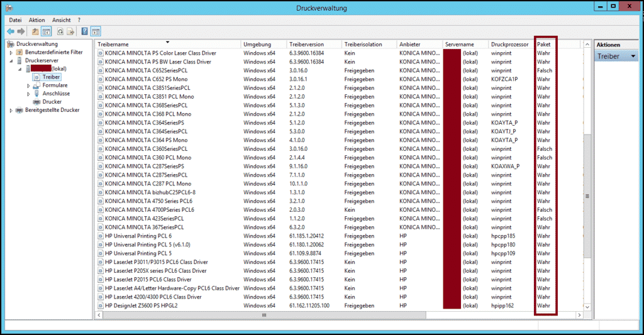Click driver icon of KONICA MINOLTA C364SeriesPS
644x335 pixels.
point(101,123)
